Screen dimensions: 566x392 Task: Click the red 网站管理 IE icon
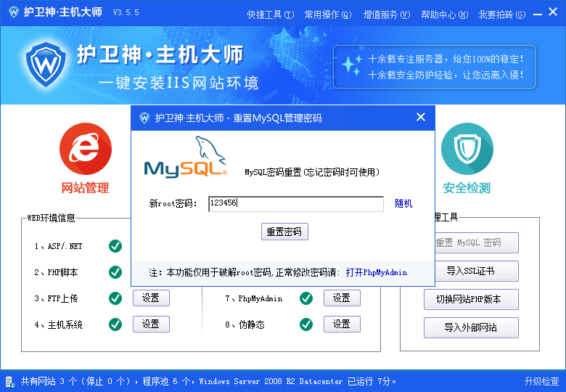coord(85,149)
